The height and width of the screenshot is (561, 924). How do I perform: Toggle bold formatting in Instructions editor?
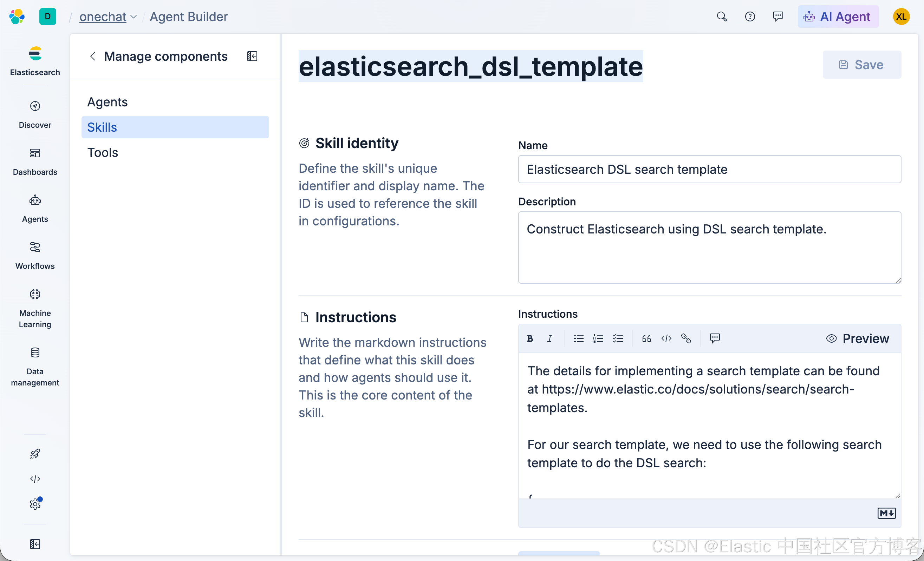(530, 338)
